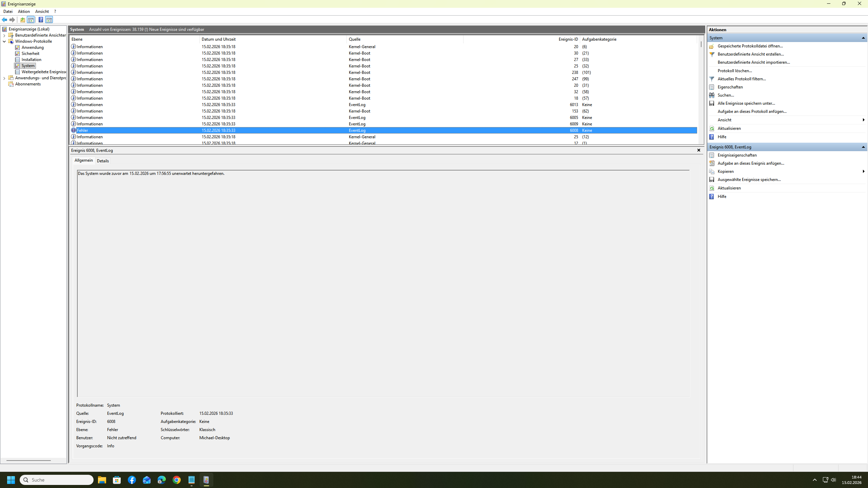Open Chrome from the taskbar
This screenshot has height=488, width=868.
pos(177,480)
